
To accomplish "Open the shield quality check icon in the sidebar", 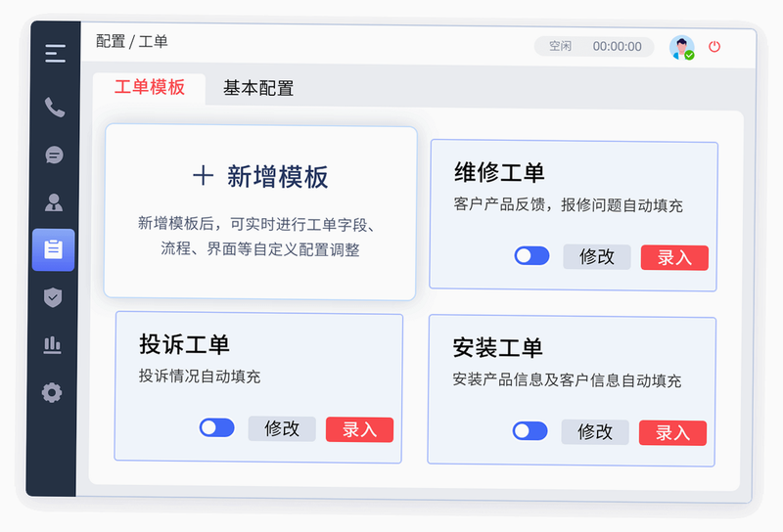I will click(53, 297).
